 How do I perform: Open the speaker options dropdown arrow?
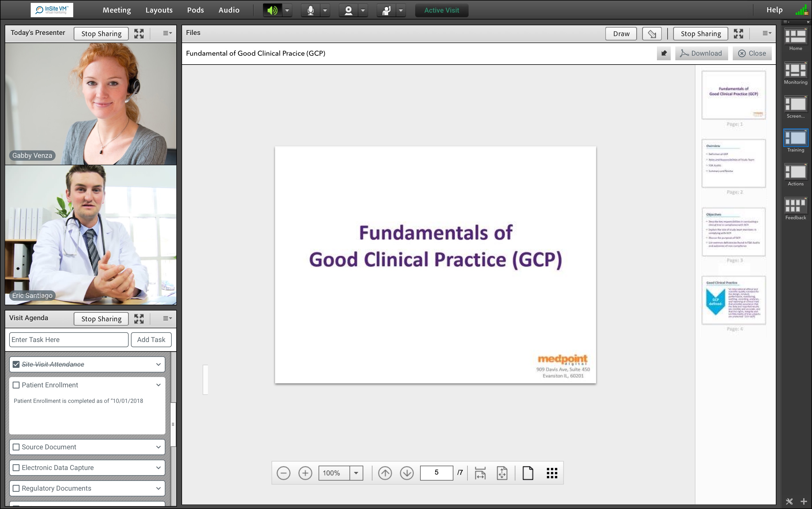(287, 10)
